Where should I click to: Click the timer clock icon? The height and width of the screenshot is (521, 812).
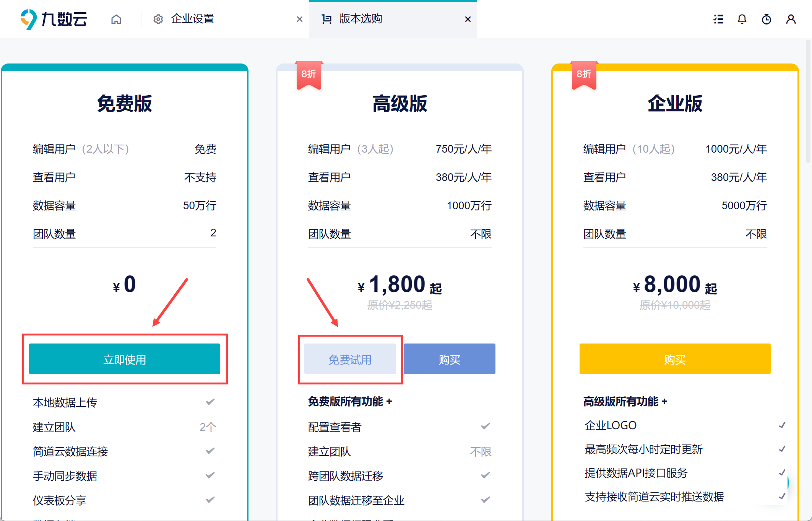(x=767, y=19)
